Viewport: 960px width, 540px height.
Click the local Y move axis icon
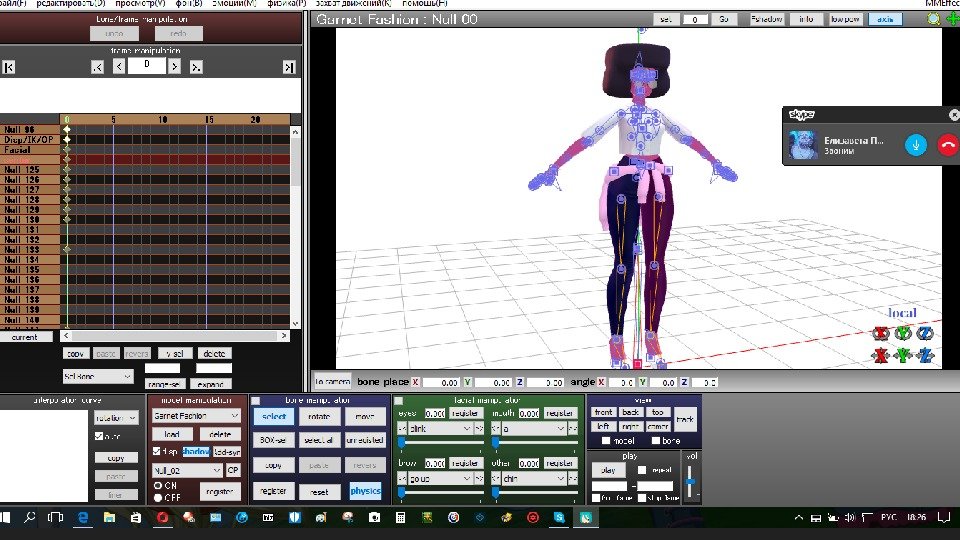coord(903,355)
